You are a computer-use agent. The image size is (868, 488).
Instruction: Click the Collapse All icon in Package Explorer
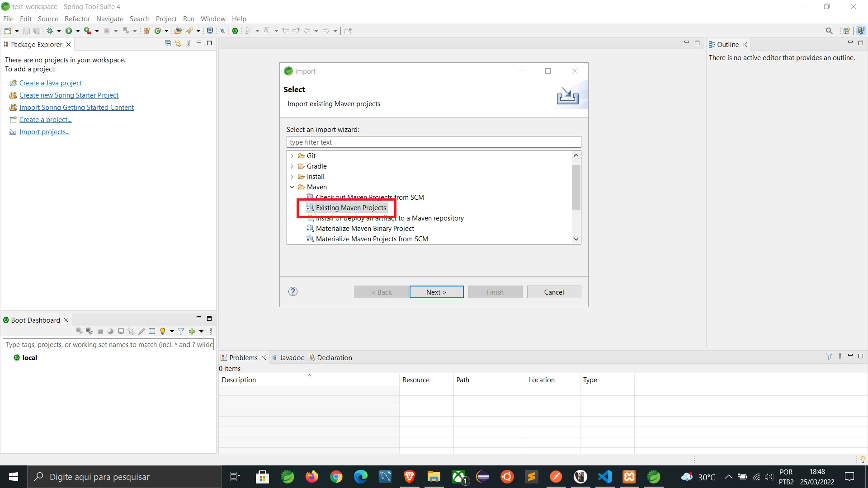pyautogui.click(x=168, y=43)
